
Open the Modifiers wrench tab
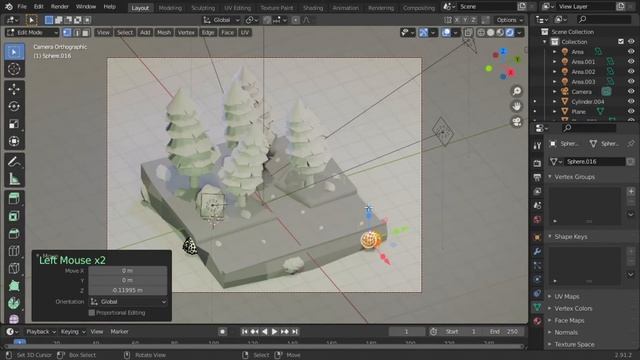537,251
